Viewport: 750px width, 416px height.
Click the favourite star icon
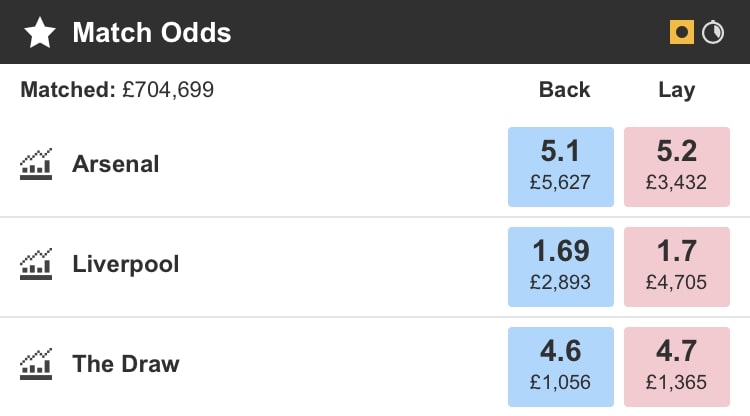coord(40,33)
